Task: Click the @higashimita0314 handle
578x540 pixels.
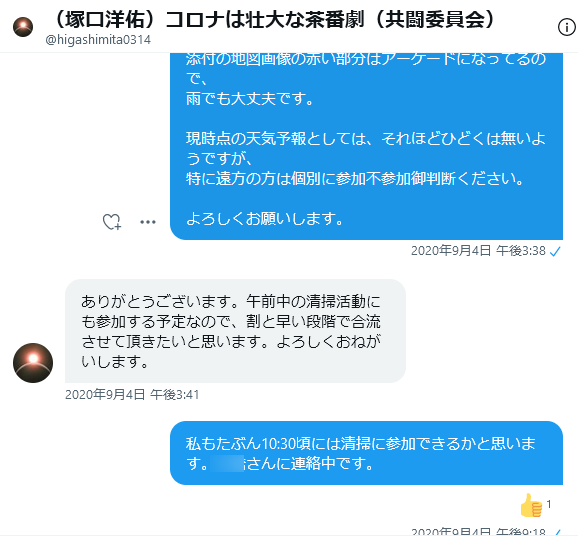Action: pos(98,40)
